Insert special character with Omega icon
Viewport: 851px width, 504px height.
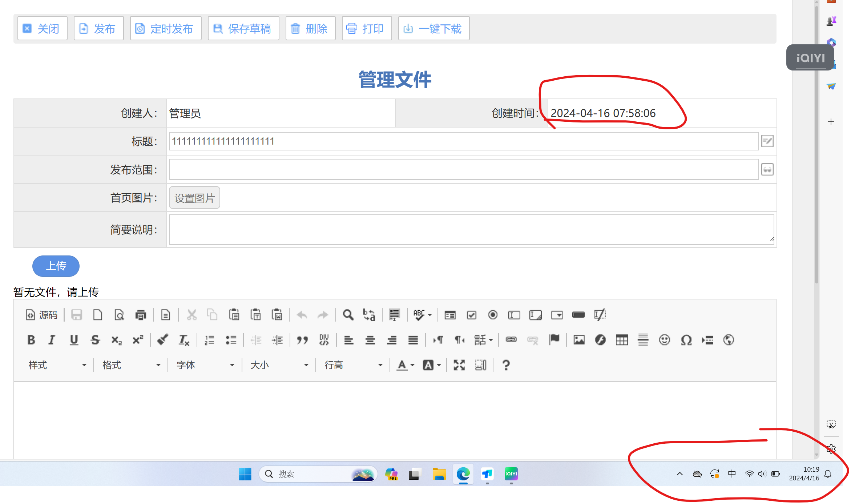click(686, 340)
